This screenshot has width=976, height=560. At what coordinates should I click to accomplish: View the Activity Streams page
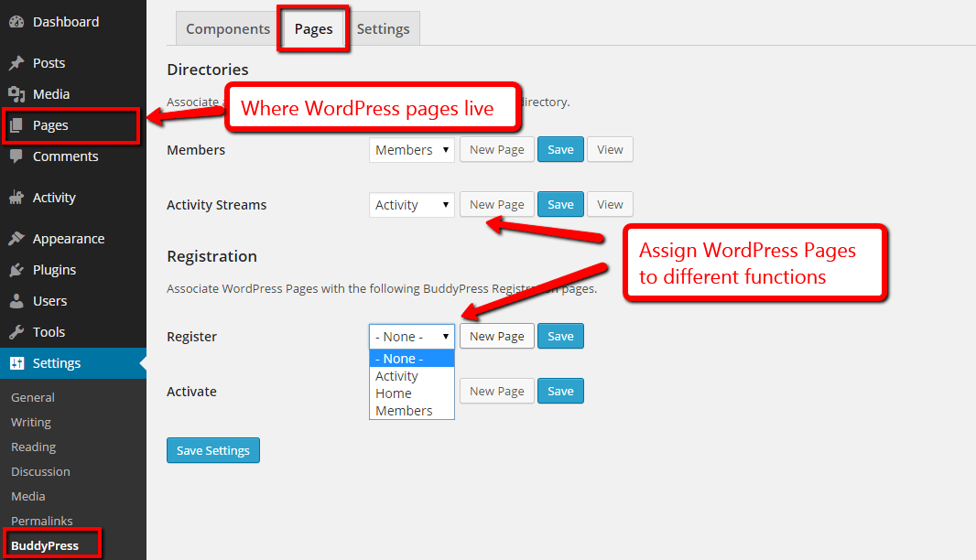pyautogui.click(x=610, y=204)
